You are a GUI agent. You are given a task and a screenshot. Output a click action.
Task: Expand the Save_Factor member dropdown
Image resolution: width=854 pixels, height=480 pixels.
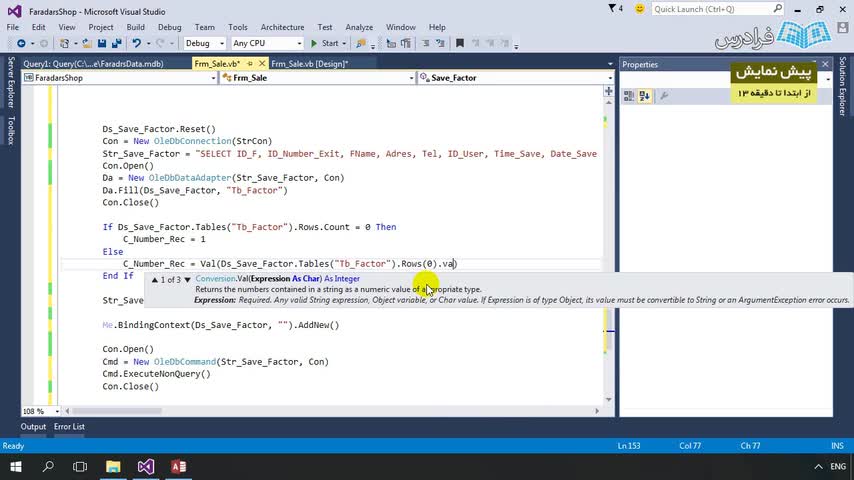pyautogui.click(x=609, y=77)
